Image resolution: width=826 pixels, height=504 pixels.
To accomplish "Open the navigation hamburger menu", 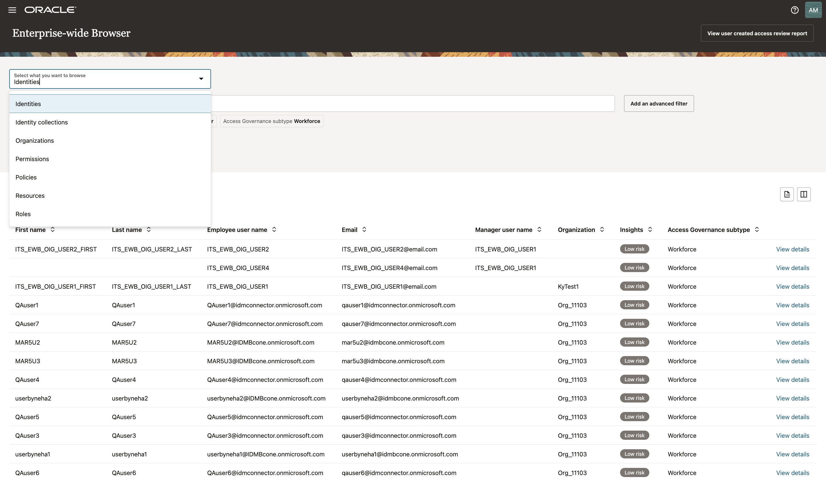I will [x=12, y=10].
